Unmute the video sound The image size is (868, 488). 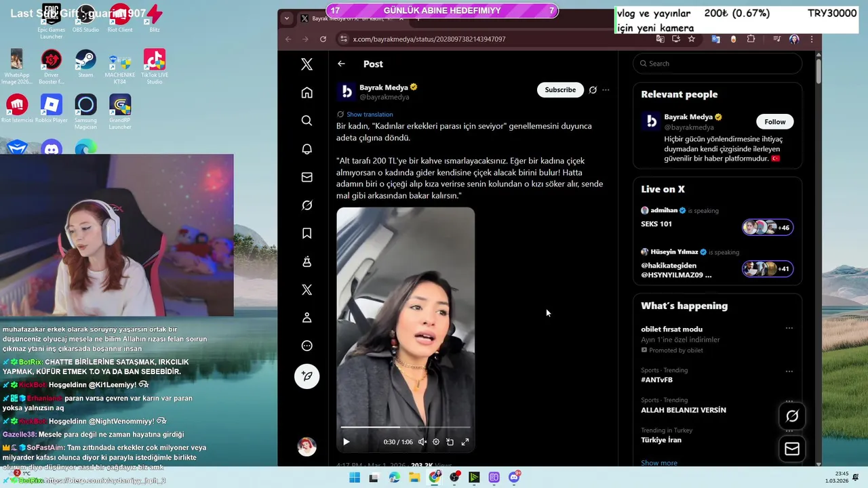(422, 442)
